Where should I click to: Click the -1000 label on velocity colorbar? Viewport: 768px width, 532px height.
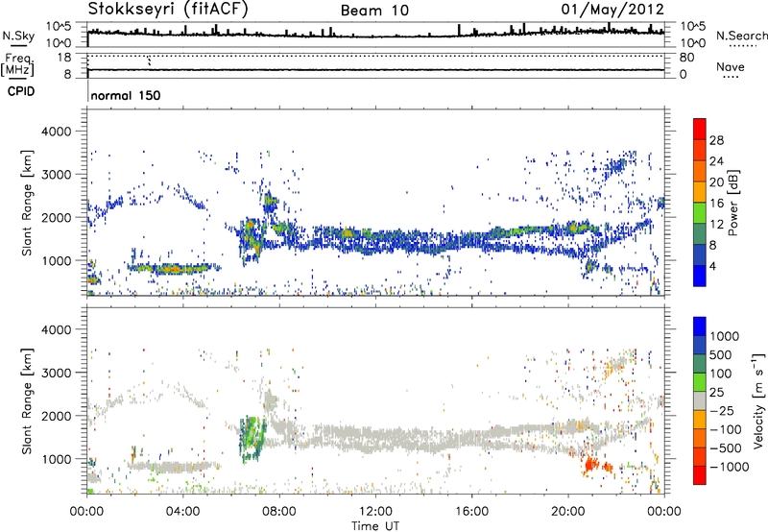729,467
